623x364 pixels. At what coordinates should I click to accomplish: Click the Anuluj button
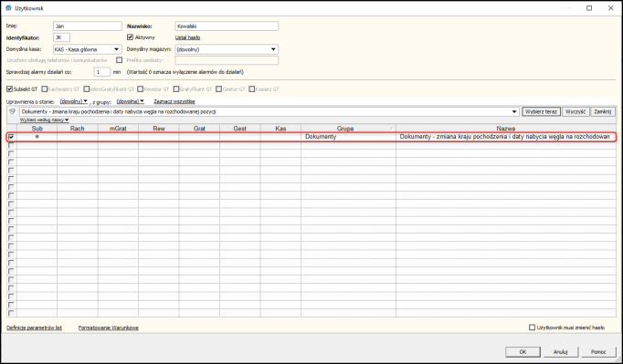coord(561,352)
